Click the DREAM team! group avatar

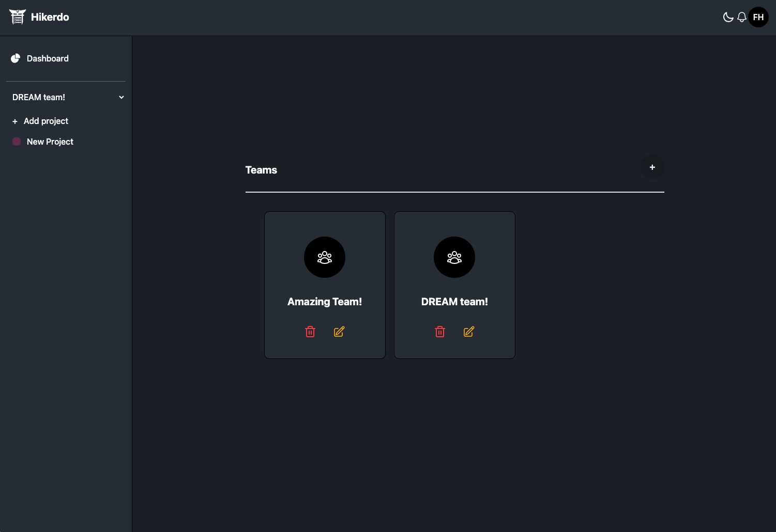click(454, 257)
